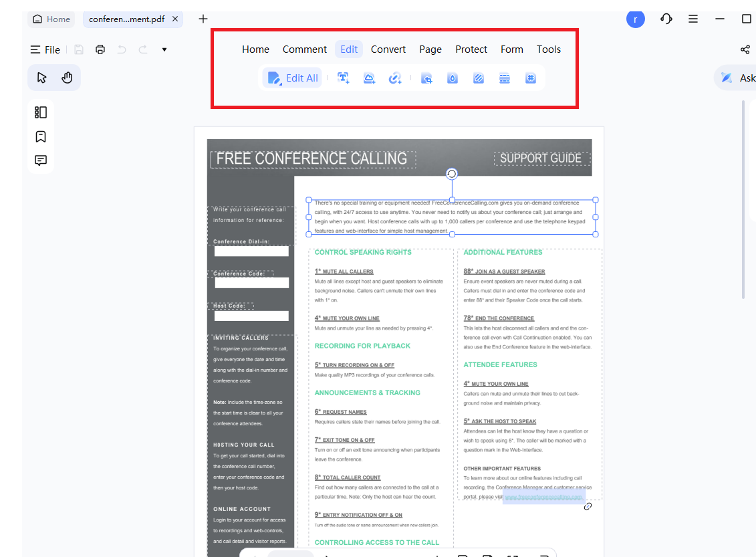Screen dimensions: 756x557
Task: Switch to the Home ribbon tab
Action: point(255,49)
